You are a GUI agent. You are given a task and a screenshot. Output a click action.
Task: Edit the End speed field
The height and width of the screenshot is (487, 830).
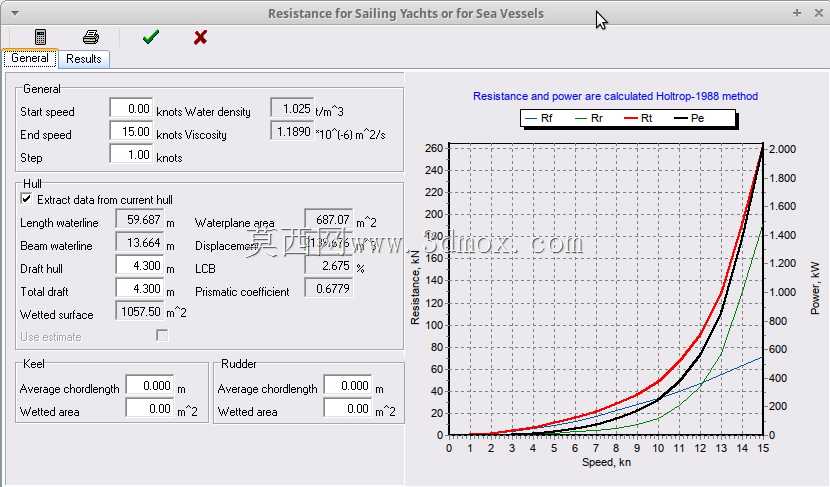pos(131,131)
